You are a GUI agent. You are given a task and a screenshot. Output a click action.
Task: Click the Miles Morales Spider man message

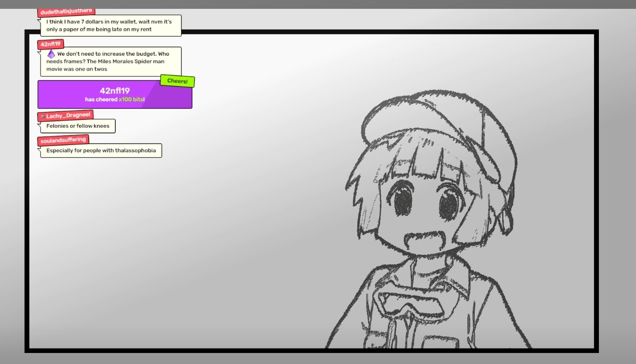point(111,61)
